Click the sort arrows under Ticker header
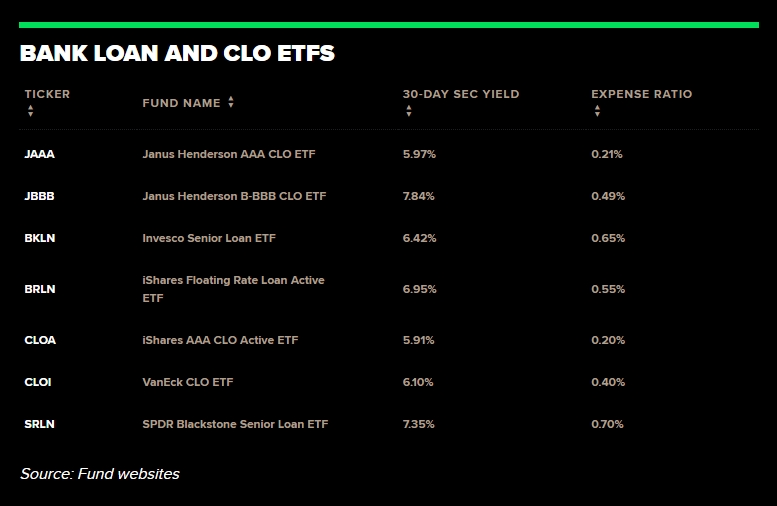777x506 pixels. click(29, 111)
